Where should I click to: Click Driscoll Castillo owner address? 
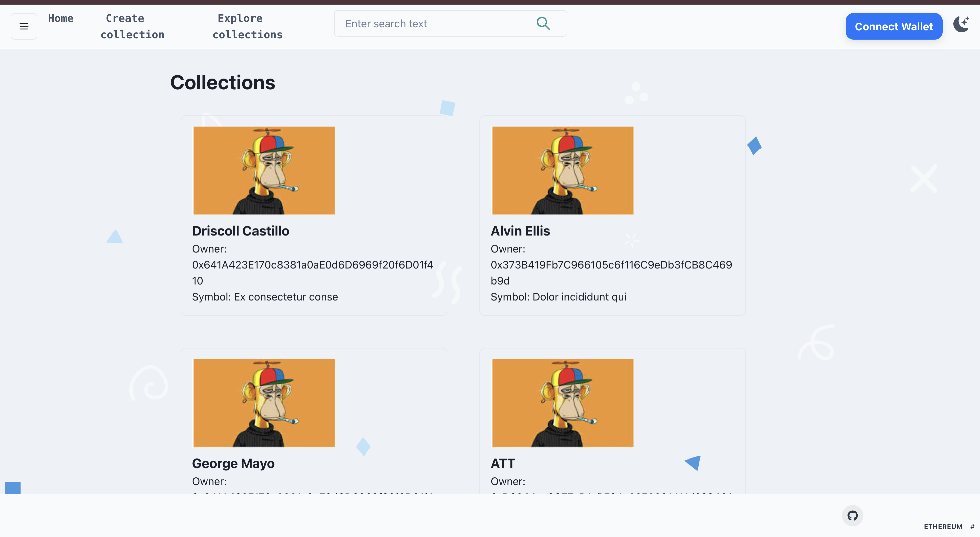[x=312, y=265]
